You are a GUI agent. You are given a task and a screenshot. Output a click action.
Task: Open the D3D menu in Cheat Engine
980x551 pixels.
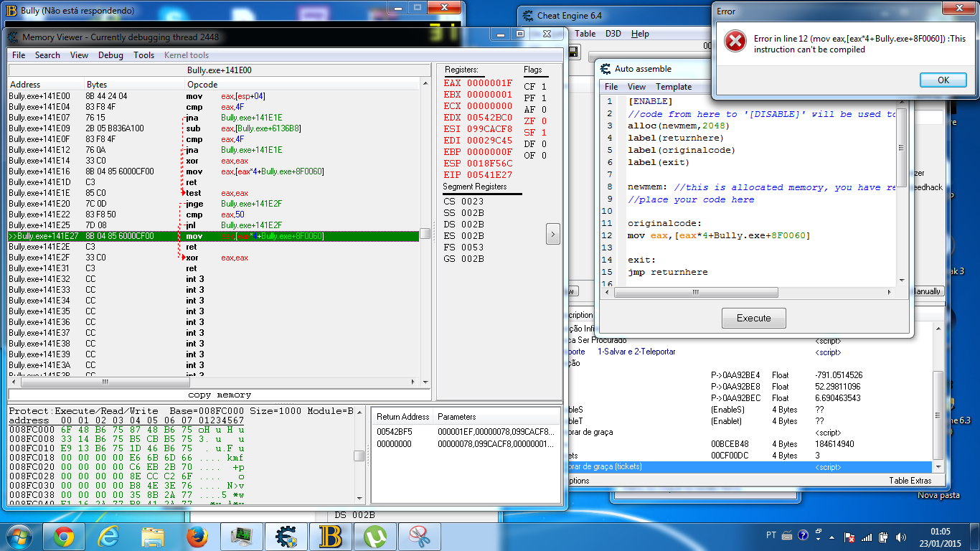(x=613, y=34)
